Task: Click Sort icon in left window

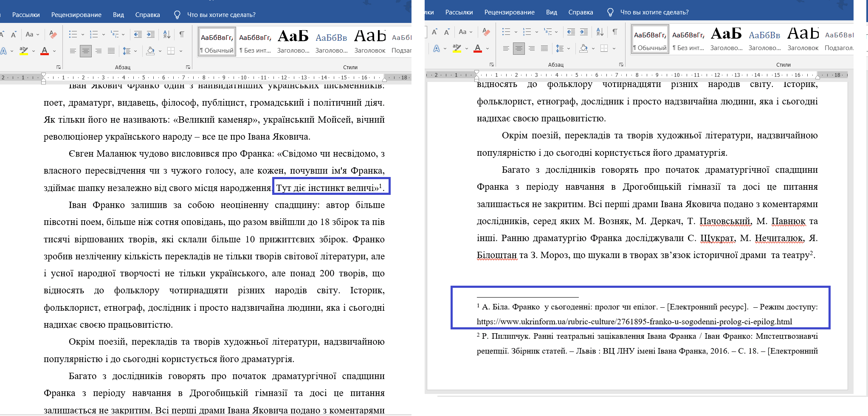Action: [x=167, y=34]
